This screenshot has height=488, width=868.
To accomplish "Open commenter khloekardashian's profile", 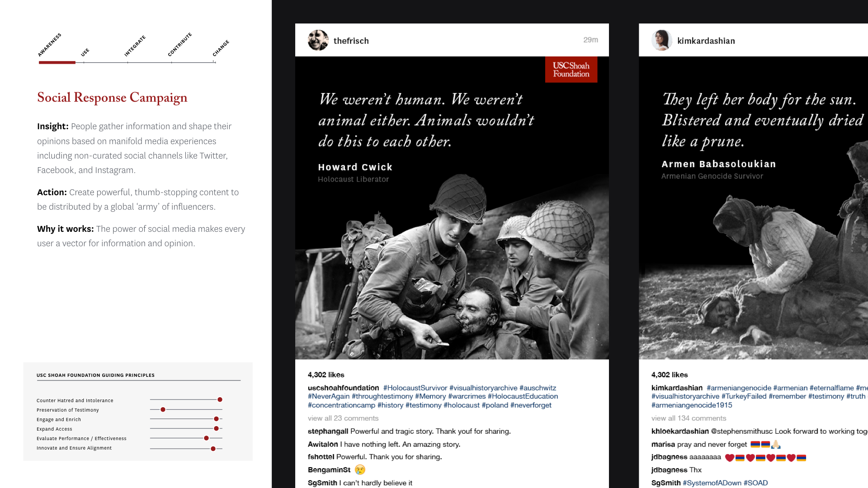I will pos(680,432).
